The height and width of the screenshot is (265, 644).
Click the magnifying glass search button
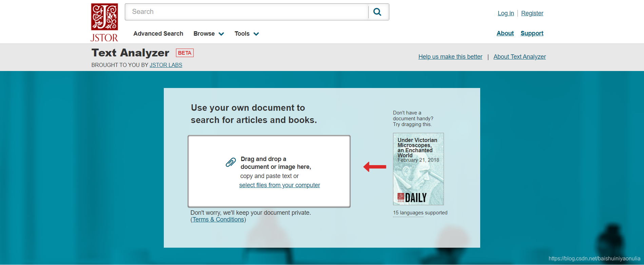coord(377,12)
